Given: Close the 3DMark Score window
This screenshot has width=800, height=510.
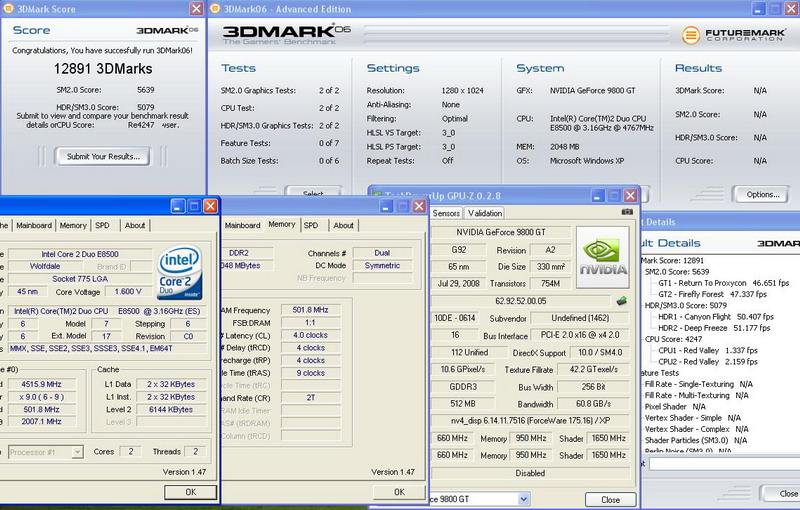Looking at the screenshot, I should [x=196, y=8].
